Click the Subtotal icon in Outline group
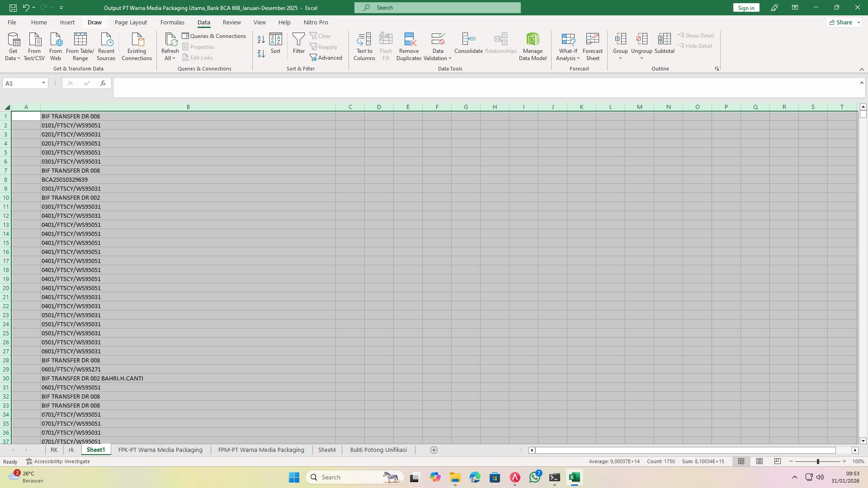The width and height of the screenshot is (868, 488). click(664, 43)
